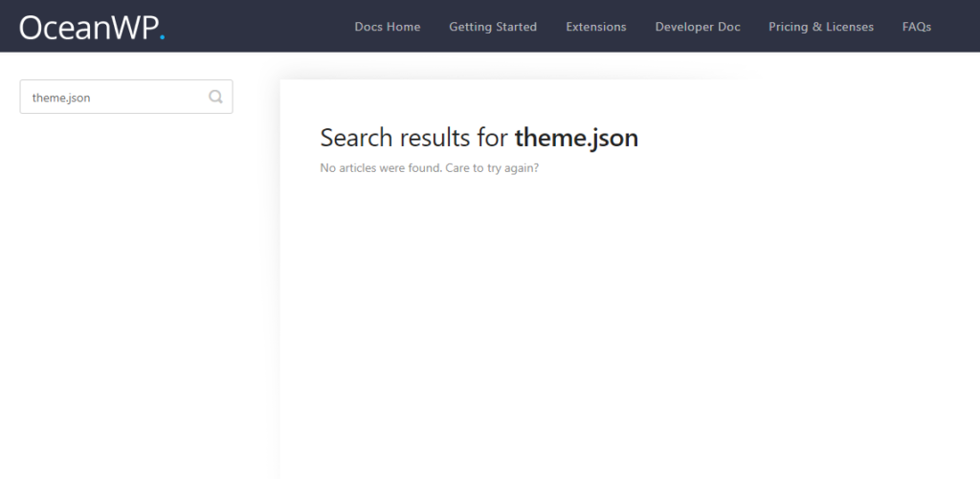Viewport: 980px width, 479px height.
Task: Select Developer Doc in the top navigation
Action: [698, 27]
